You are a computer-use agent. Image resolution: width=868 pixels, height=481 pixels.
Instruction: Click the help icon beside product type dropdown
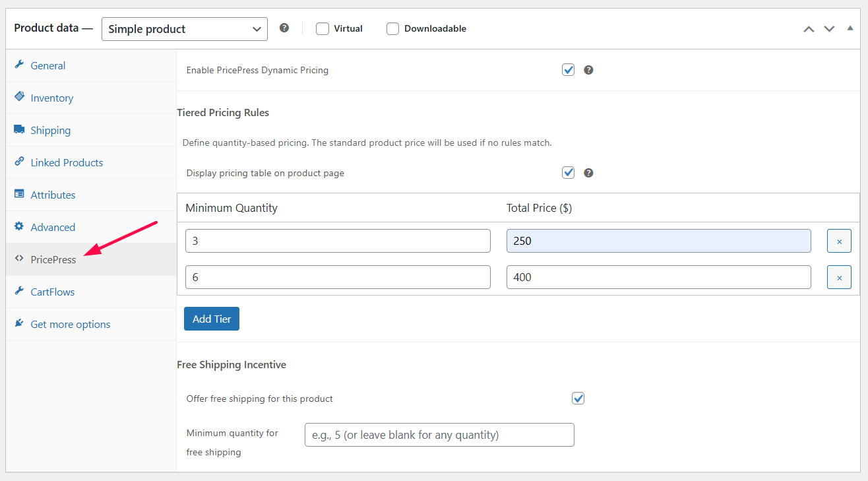(x=284, y=28)
